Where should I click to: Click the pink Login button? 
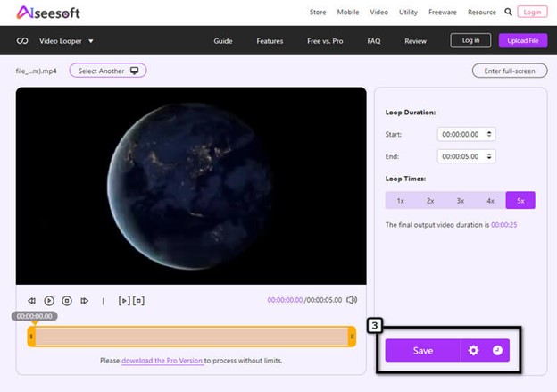point(532,13)
